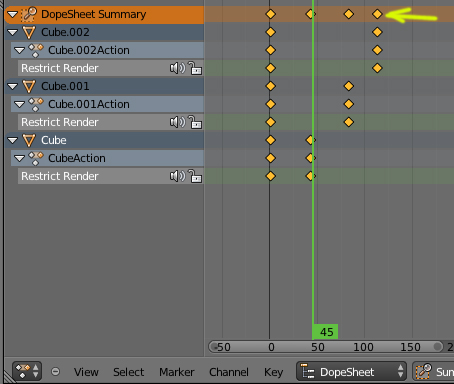Click the scrollbar's right end handle
The height and width of the screenshot is (384, 454).
[x=438, y=347]
